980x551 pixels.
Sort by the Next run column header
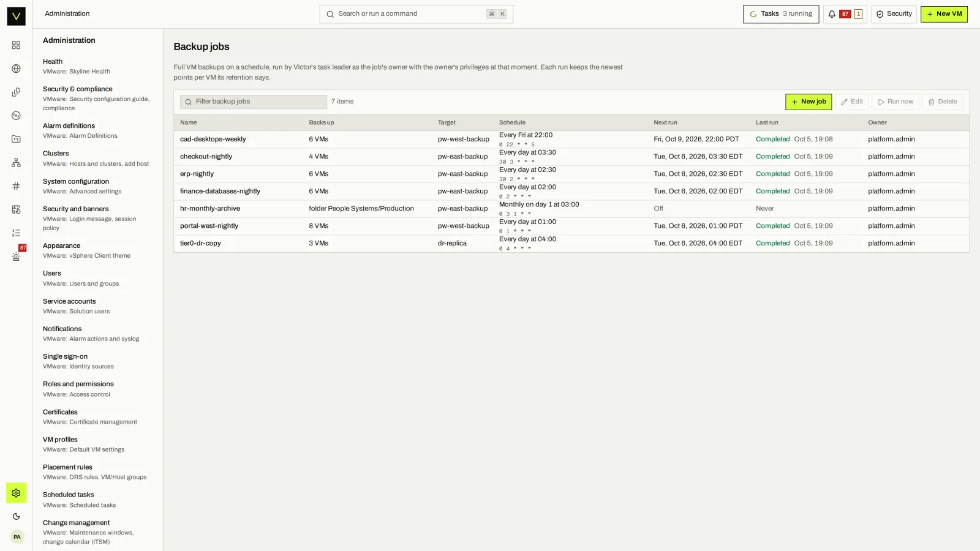point(665,122)
